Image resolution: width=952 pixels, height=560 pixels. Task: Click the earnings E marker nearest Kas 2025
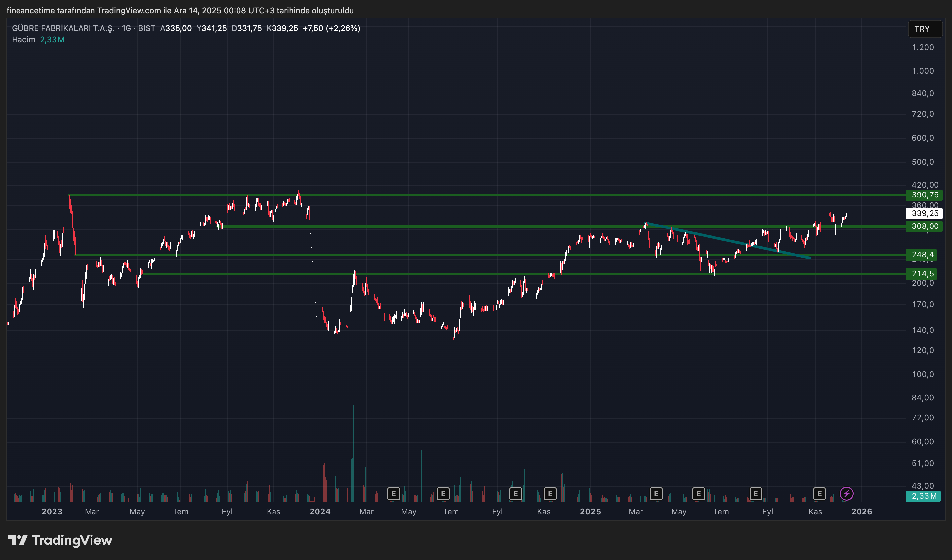[x=819, y=494]
